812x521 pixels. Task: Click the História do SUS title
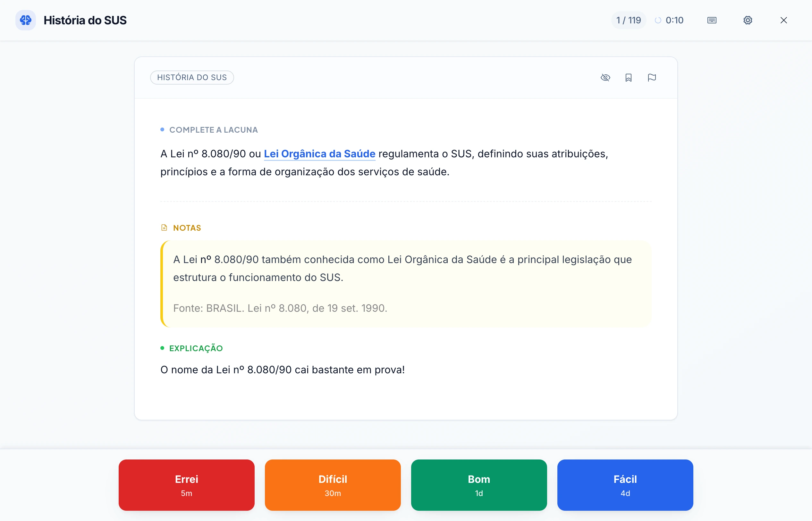(85, 20)
